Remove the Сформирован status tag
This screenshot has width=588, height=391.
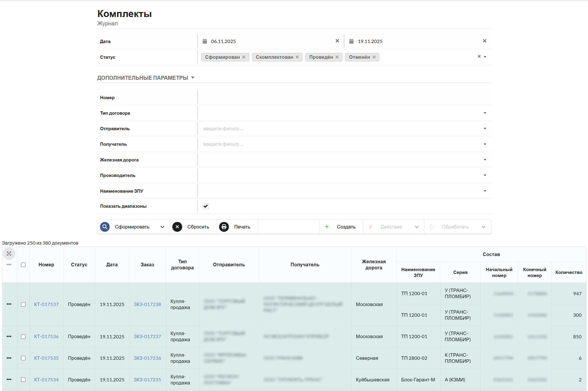coord(244,57)
